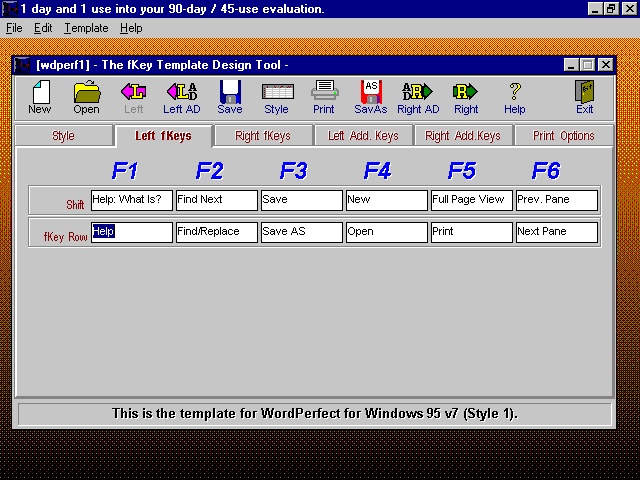Go to the Print Options tab
Viewport: 640px width, 480px height.
click(563, 136)
